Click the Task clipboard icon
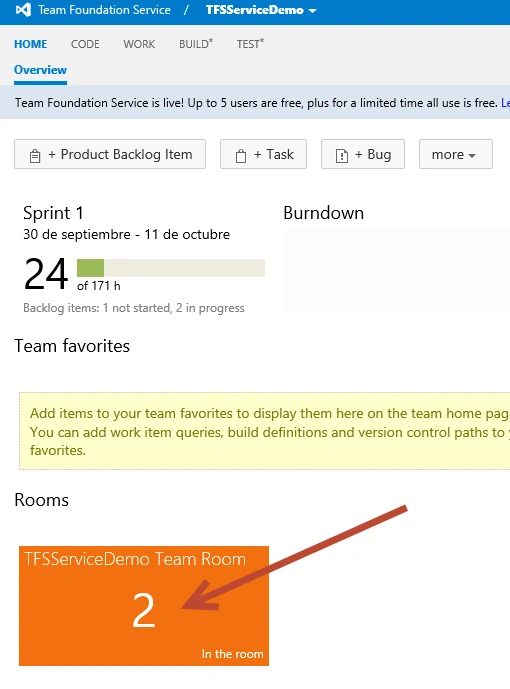Image resolution: width=510 pixels, height=689 pixels. coord(241,156)
